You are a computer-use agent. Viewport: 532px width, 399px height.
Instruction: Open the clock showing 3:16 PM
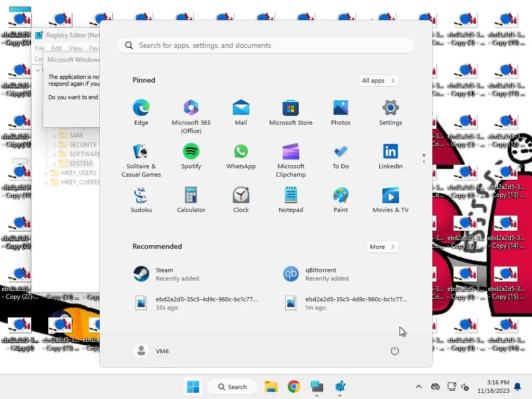494,387
